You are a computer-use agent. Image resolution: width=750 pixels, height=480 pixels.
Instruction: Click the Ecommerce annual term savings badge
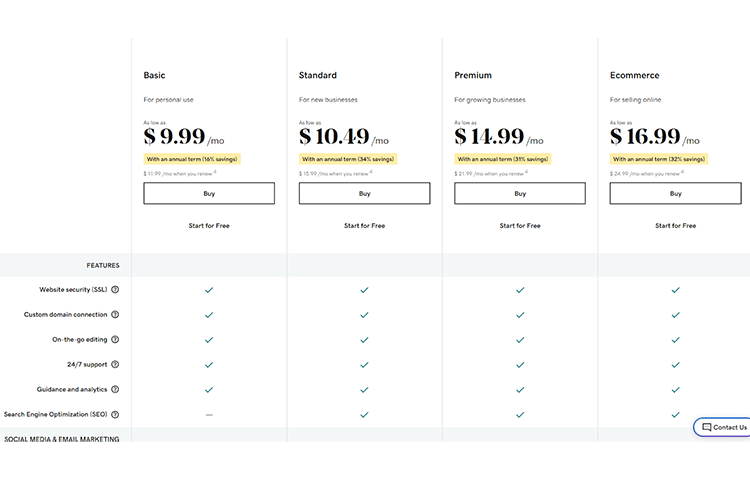pyautogui.click(x=659, y=159)
